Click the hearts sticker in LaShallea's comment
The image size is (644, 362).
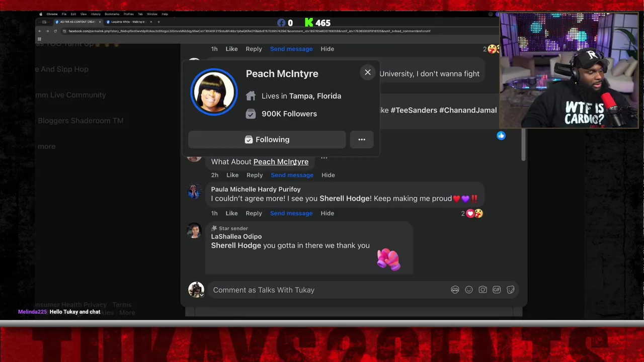point(388,259)
